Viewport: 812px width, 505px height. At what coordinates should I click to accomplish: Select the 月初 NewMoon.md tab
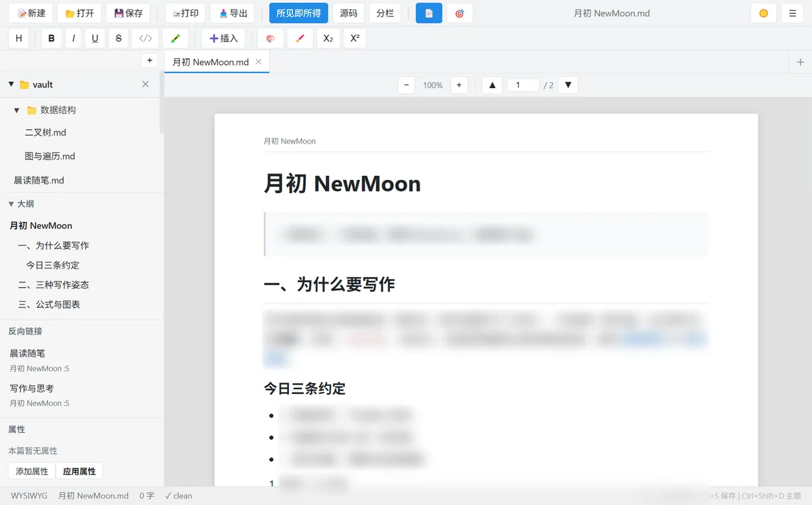pyautogui.click(x=211, y=62)
